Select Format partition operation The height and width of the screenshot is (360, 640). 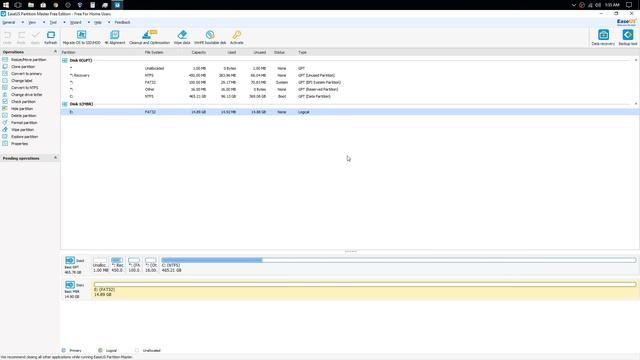pos(20,122)
